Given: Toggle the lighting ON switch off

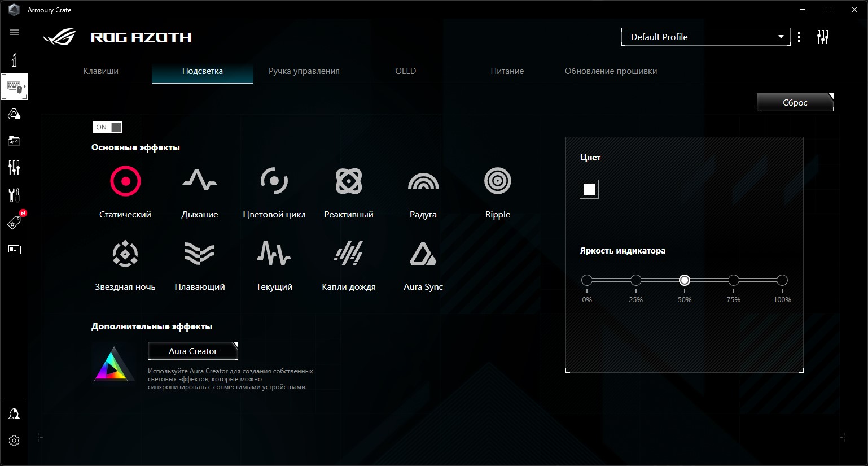Looking at the screenshot, I should tap(107, 127).
